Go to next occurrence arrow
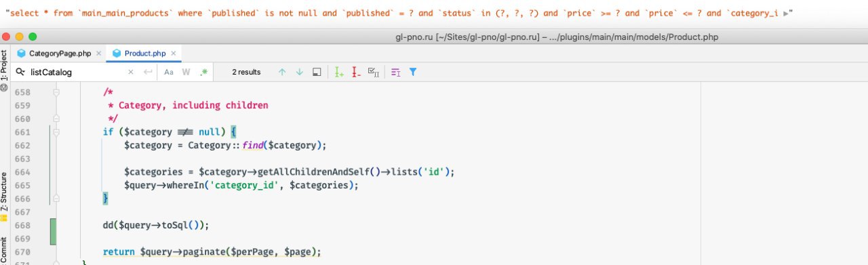Screen dimensions: 868x265 click(299, 72)
